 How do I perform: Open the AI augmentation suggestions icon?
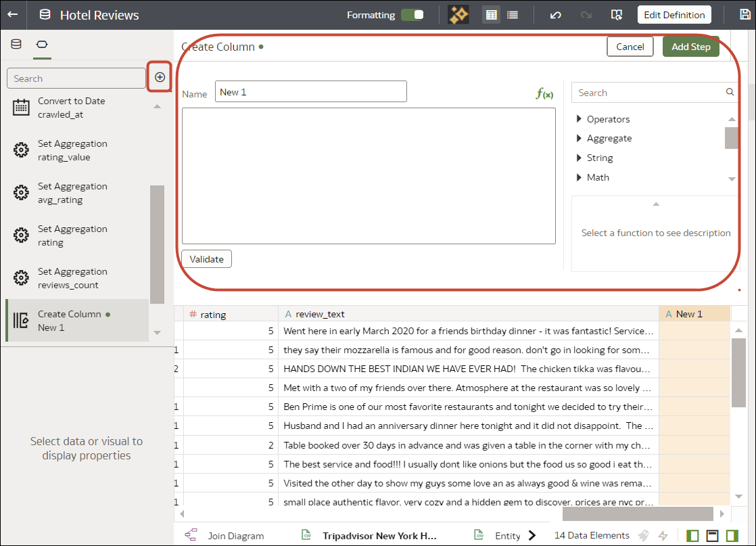point(458,14)
